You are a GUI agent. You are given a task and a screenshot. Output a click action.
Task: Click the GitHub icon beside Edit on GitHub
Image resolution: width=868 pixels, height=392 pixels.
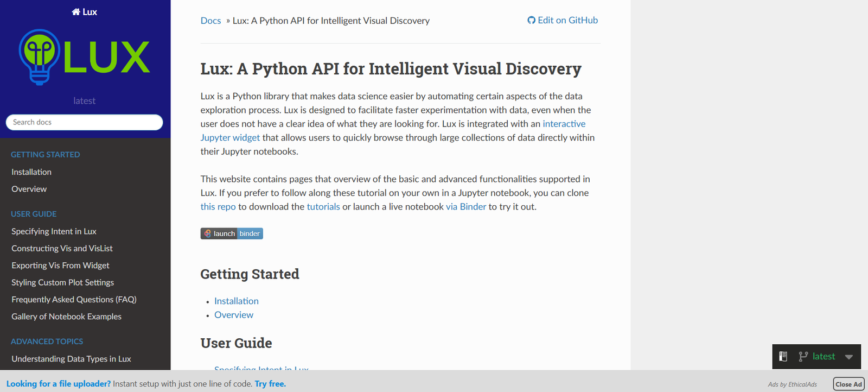point(531,21)
